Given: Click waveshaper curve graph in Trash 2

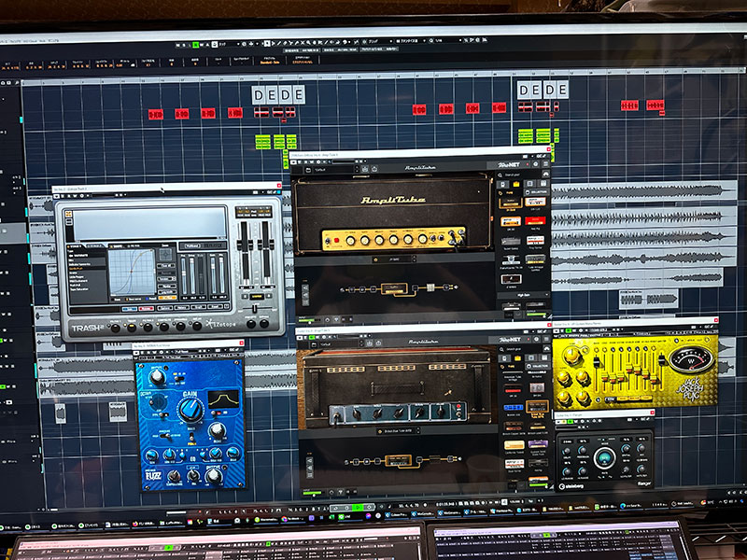Looking at the screenshot, I should click(x=132, y=271).
